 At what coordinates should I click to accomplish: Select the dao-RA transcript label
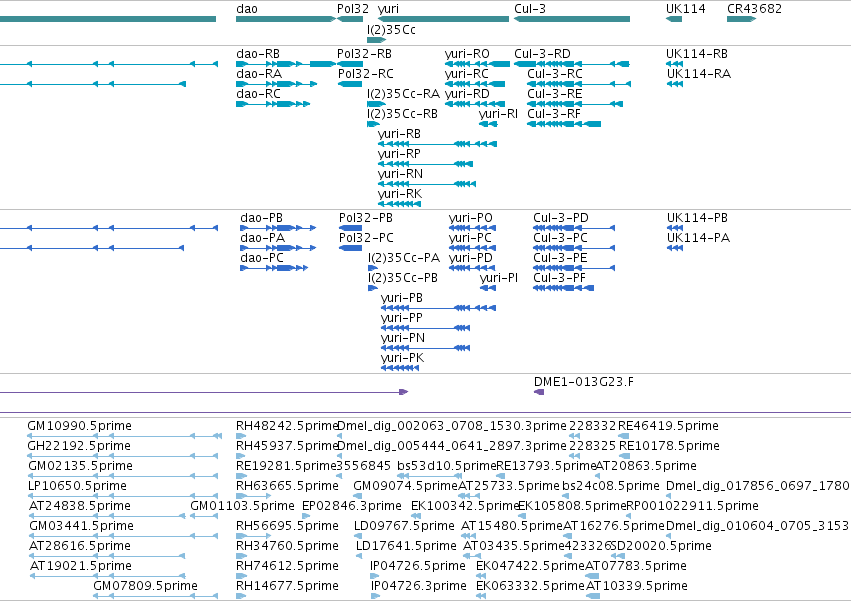[259, 74]
